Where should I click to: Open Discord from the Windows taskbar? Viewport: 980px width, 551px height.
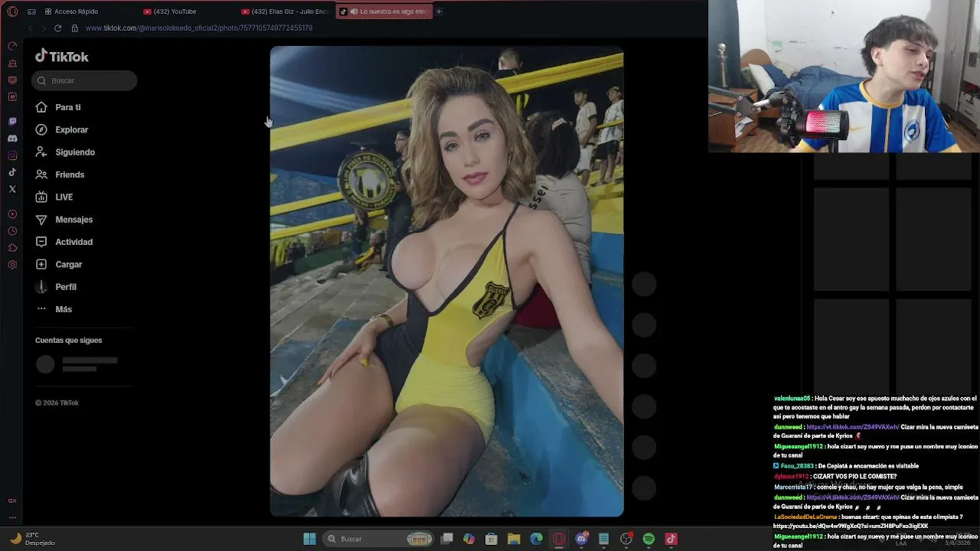[x=582, y=539]
